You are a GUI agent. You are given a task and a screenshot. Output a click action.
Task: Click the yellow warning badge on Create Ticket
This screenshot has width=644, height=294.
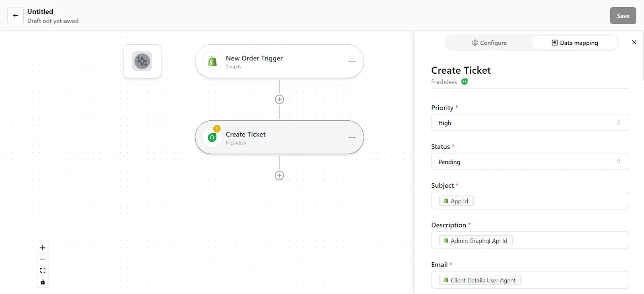[x=217, y=129]
